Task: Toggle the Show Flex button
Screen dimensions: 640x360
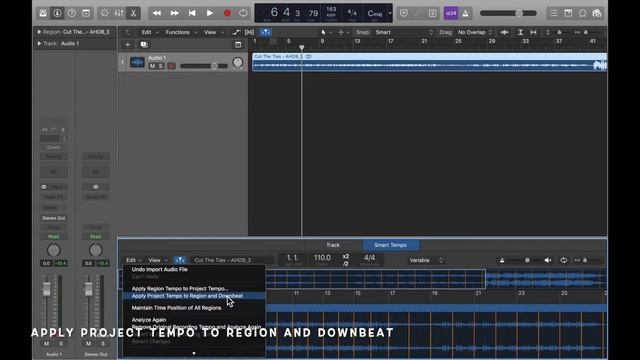Action: [x=249, y=32]
